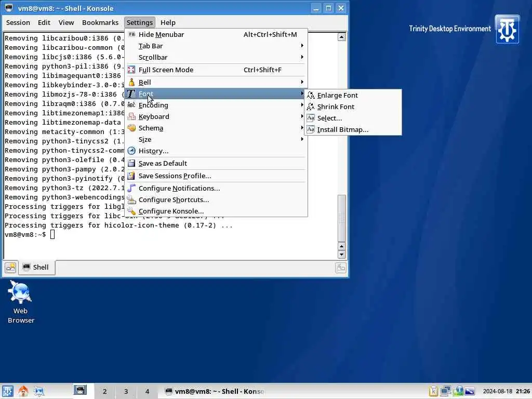Viewport: 532px width, 399px height.
Task: Click the terminal scrollbar thumb
Action: click(342, 218)
